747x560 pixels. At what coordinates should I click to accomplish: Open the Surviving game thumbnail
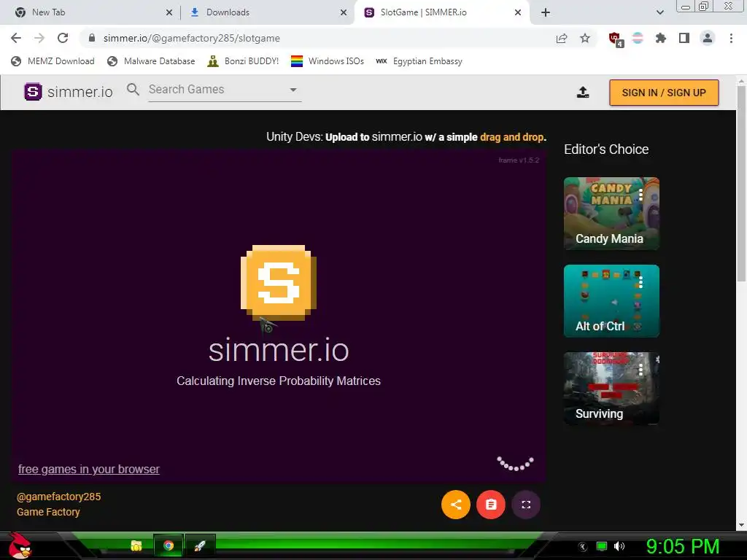pos(612,389)
